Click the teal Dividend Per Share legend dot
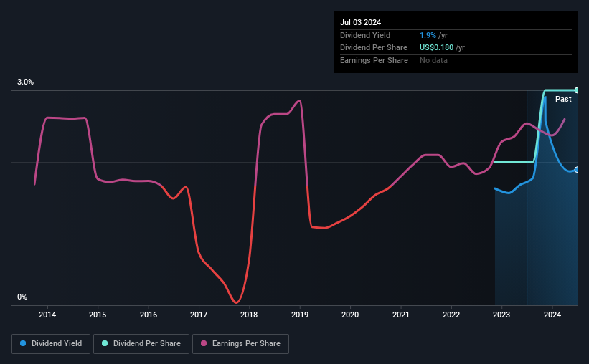 [105, 343]
